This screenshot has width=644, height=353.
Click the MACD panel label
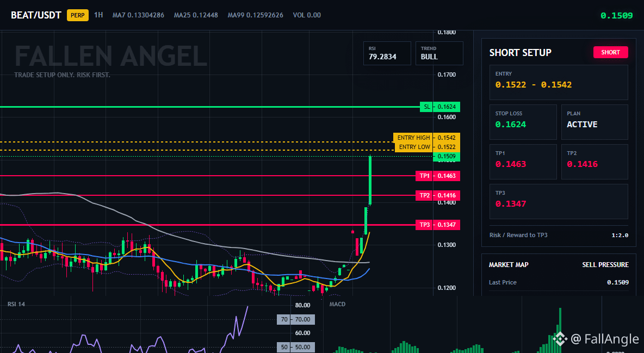[337, 304]
